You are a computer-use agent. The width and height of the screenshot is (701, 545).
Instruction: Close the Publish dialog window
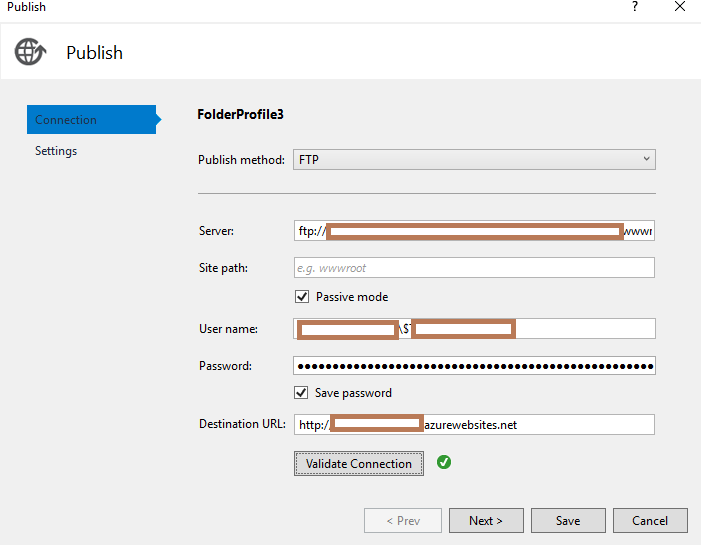679,7
